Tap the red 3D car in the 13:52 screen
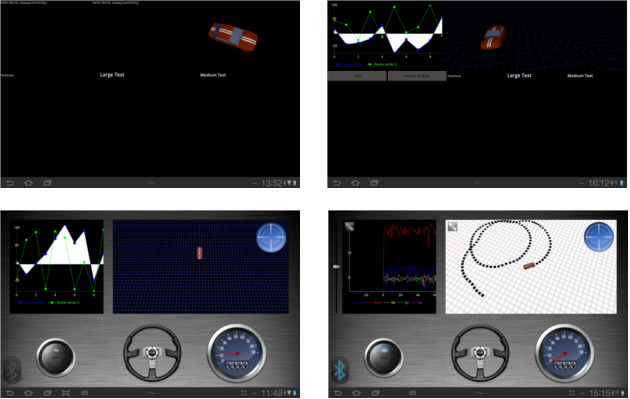The image size is (630, 399). 233,37
